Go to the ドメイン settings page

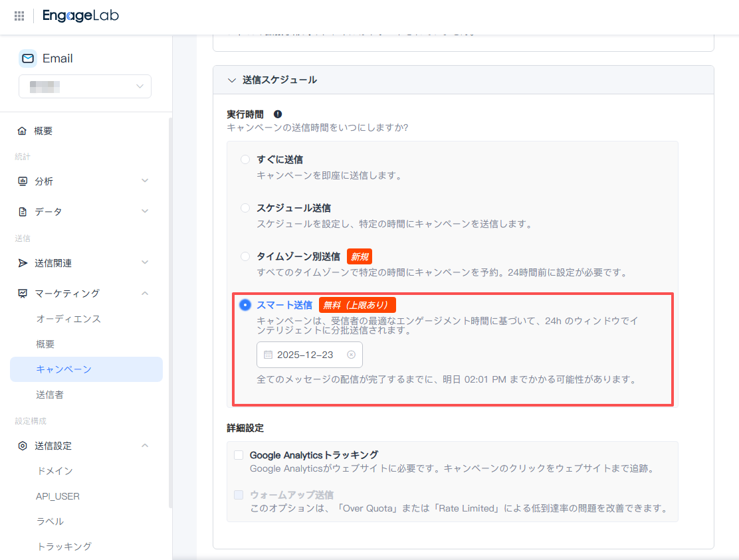tap(54, 471)
